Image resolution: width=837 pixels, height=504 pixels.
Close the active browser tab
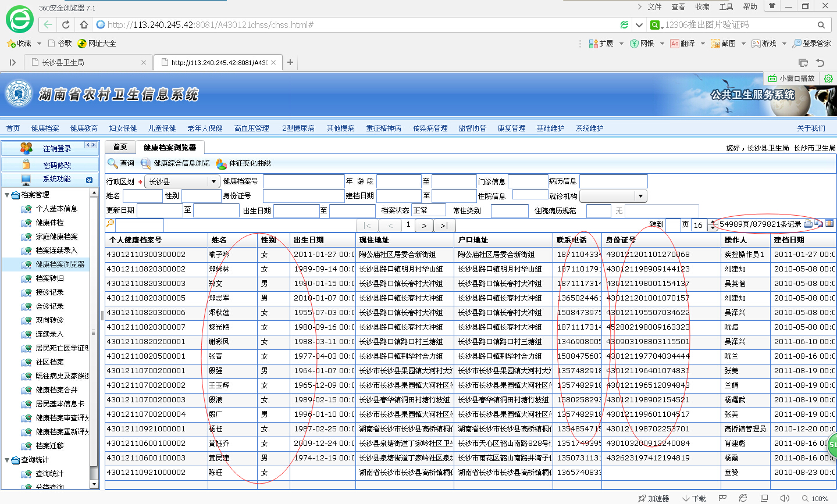point(273,62)
